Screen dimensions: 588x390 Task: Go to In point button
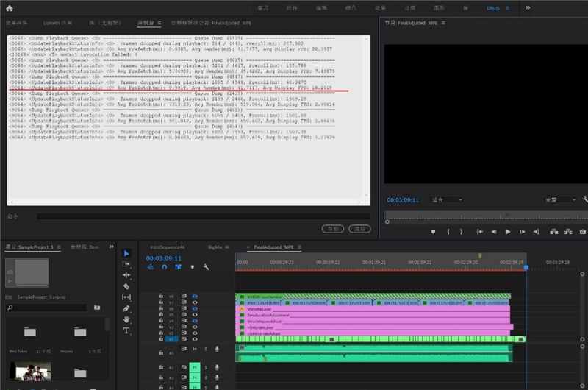480,232
